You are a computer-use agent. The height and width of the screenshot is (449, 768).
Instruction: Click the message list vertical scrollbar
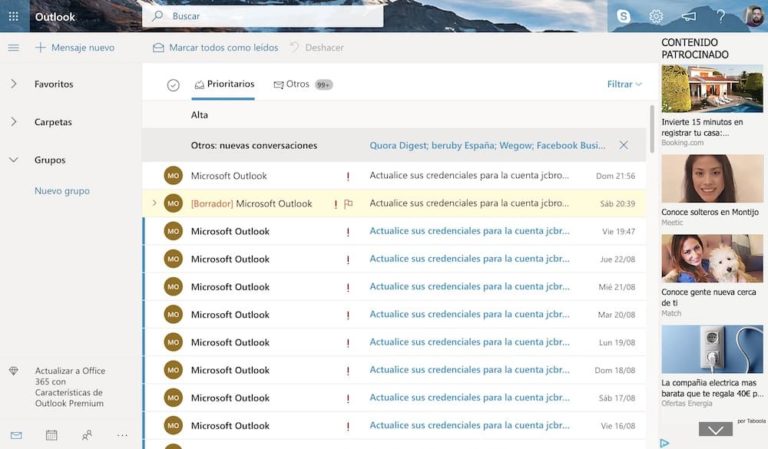pyautogui.click(x=652, y=130)
